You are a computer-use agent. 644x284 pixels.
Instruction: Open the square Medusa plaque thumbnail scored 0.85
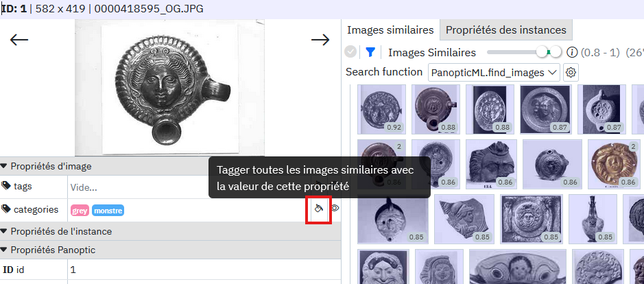coord(532,219)
